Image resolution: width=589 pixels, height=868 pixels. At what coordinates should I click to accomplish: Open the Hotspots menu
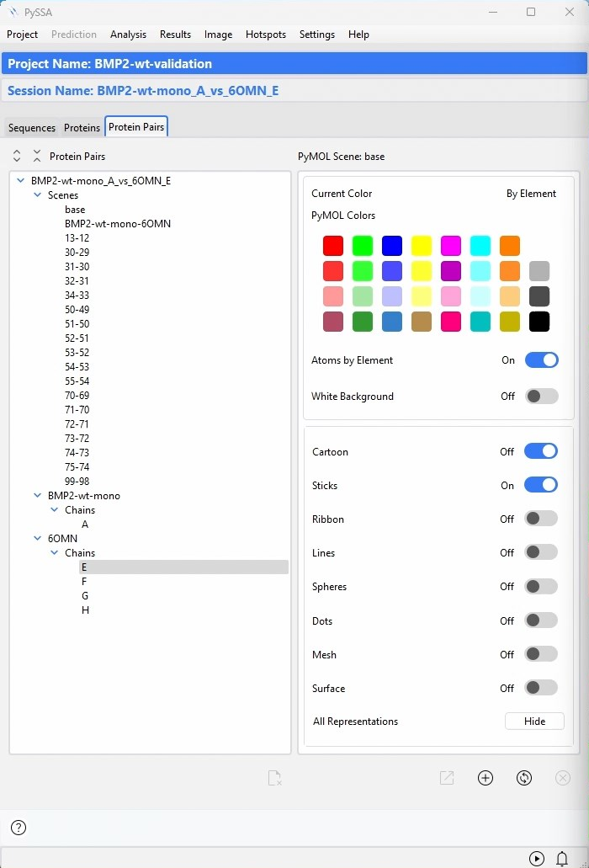pyautogui.click(x=265, y=35)
